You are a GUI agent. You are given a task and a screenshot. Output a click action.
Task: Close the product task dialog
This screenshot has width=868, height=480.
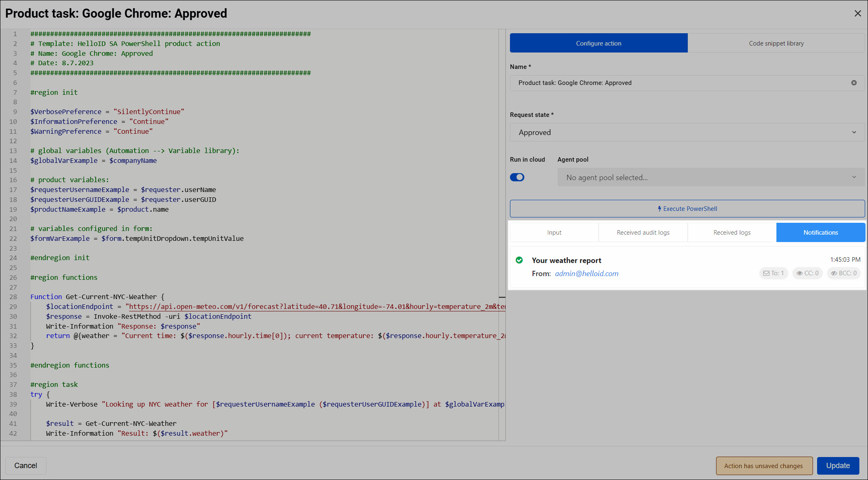click(858, 14)
